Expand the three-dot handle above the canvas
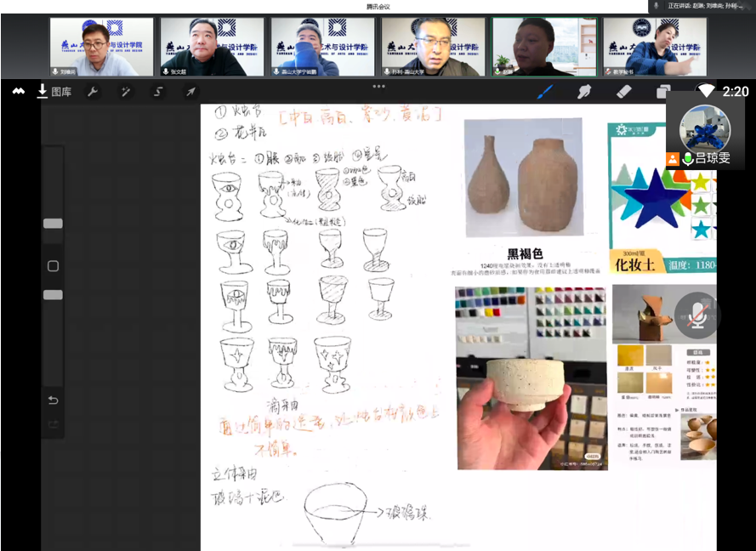The height and width of the screenshot is (551, 756). (x=378, y=86)
